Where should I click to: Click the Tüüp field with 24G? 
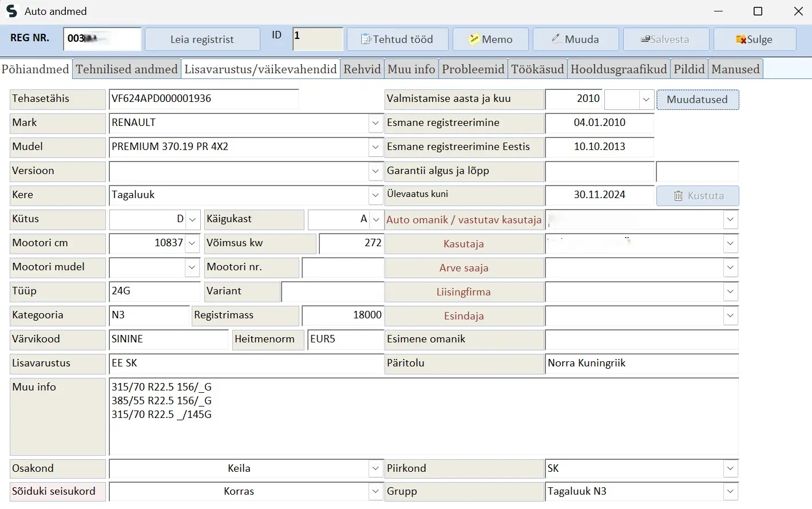click(x=155, y=291)
